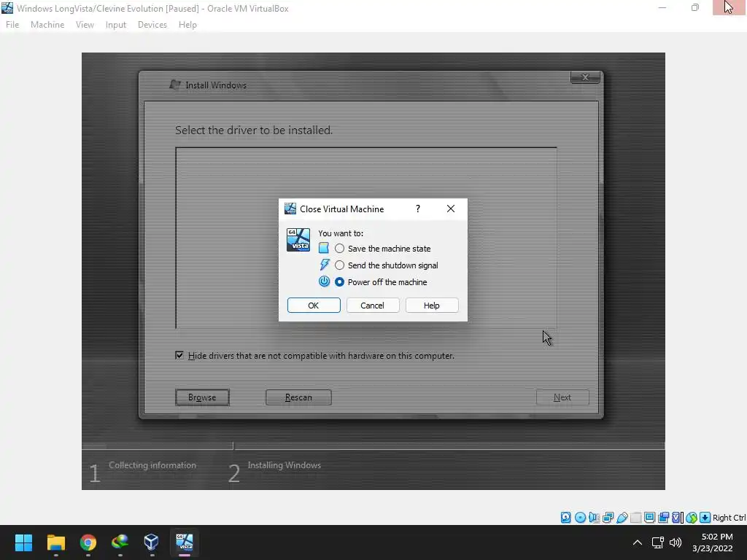Screen dimensions: 747x560
Task: Open the File menu
Action: click(x=12, y=25)
